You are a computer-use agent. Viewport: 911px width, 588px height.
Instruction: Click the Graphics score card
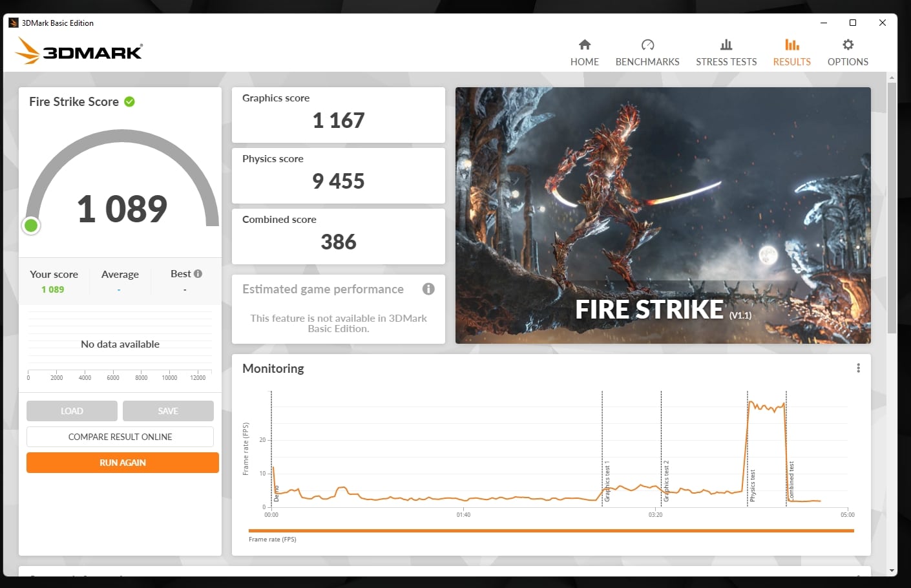[338, 114]
